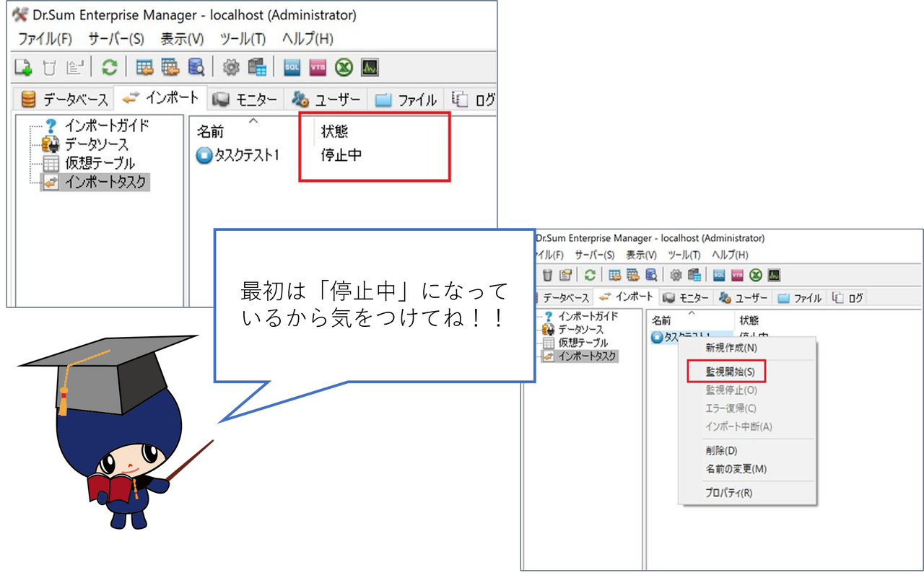
Task: Switch to ユーザー tab in the context-menu window
Action: pos(744,298)
